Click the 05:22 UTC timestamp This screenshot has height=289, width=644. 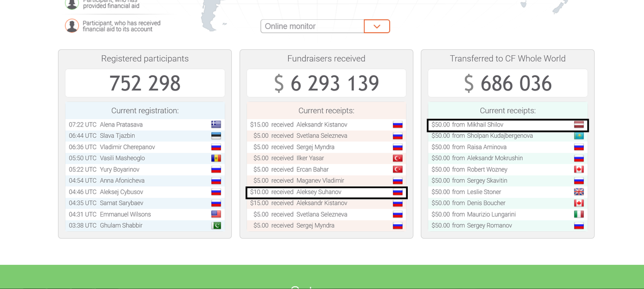[x=83, y=169]
